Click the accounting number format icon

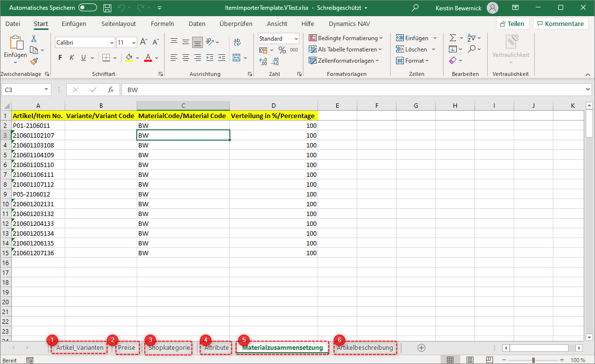(263, 50)
